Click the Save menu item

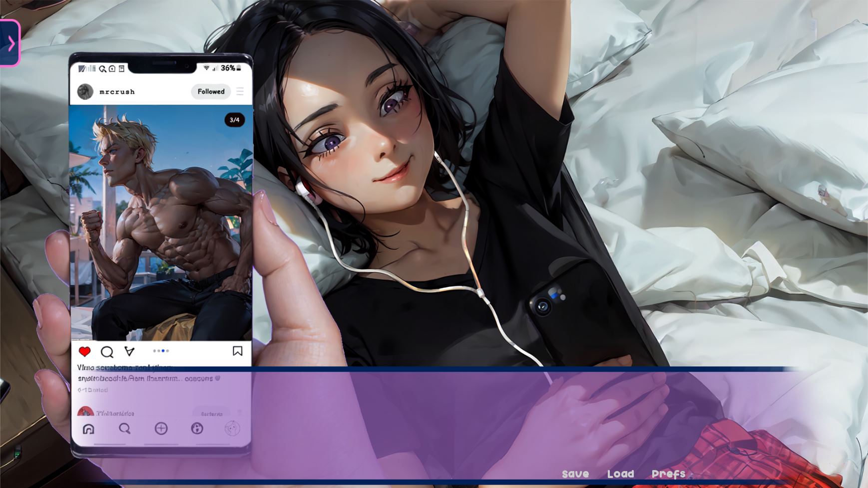[x=575, y=474]
